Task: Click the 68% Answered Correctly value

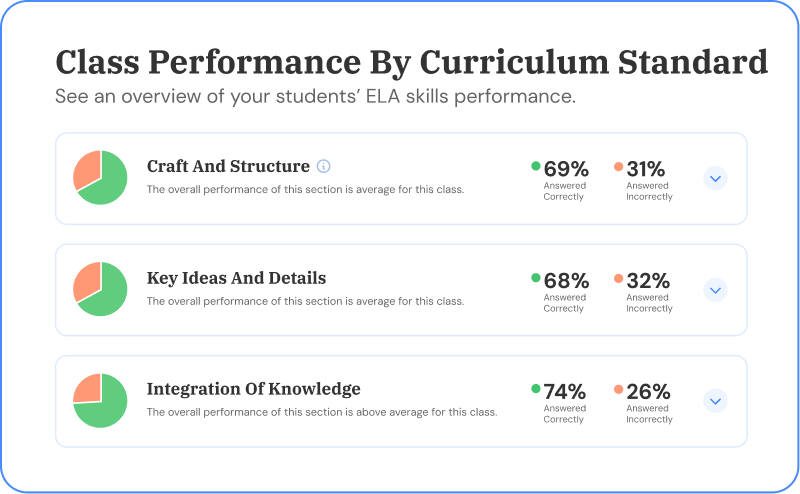Action: point(566,281)
